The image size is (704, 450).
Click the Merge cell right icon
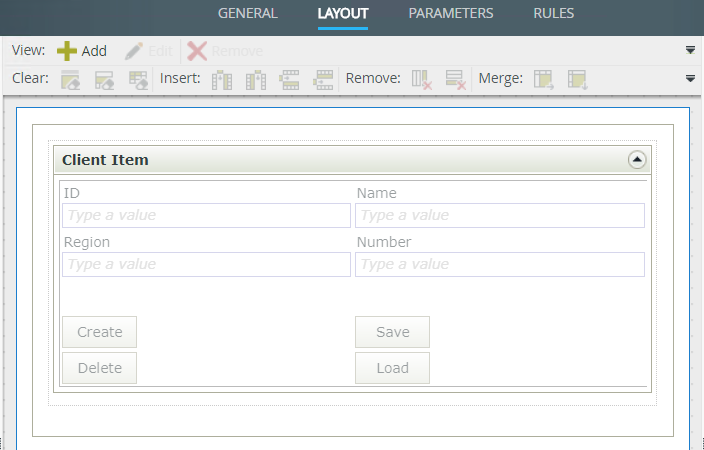coord(544,79)
